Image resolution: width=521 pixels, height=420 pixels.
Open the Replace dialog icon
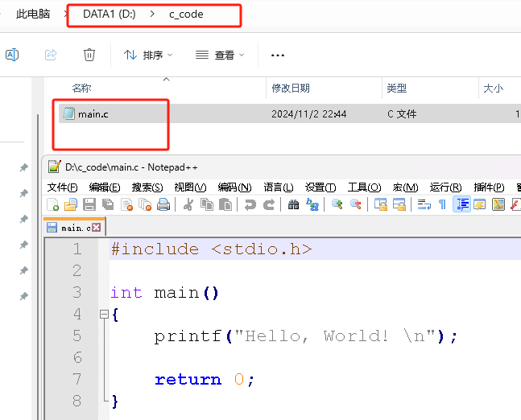coord(312,204)
